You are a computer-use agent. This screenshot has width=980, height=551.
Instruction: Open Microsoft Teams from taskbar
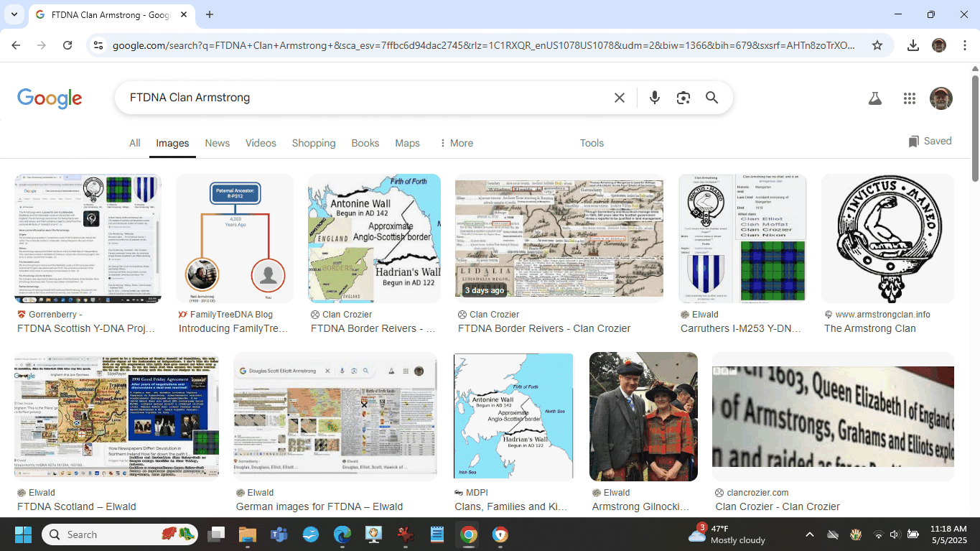pyautogui.click(x=279, y=534)
